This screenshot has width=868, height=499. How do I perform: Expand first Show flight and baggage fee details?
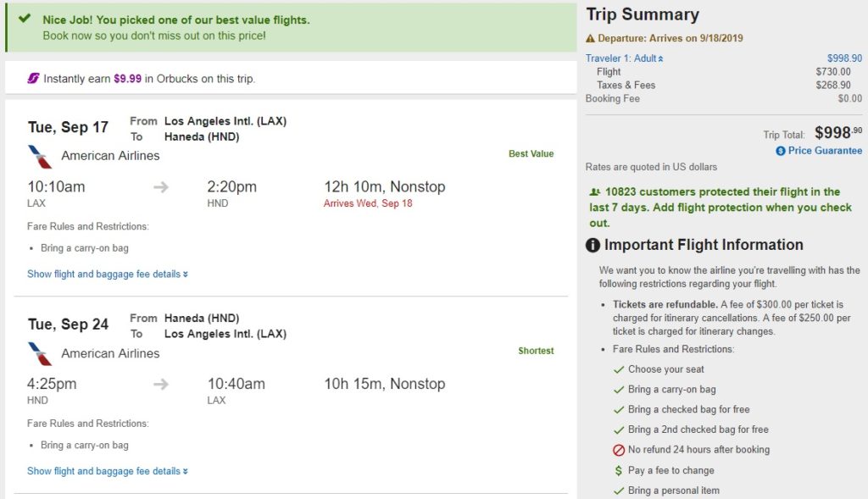(108, 274)
